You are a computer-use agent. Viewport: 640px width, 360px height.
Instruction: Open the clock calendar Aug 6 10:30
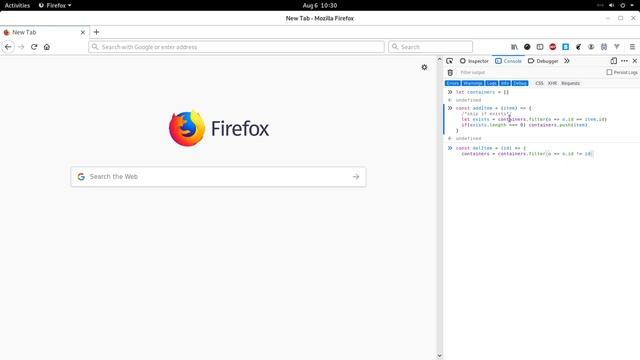click(320, 5)
